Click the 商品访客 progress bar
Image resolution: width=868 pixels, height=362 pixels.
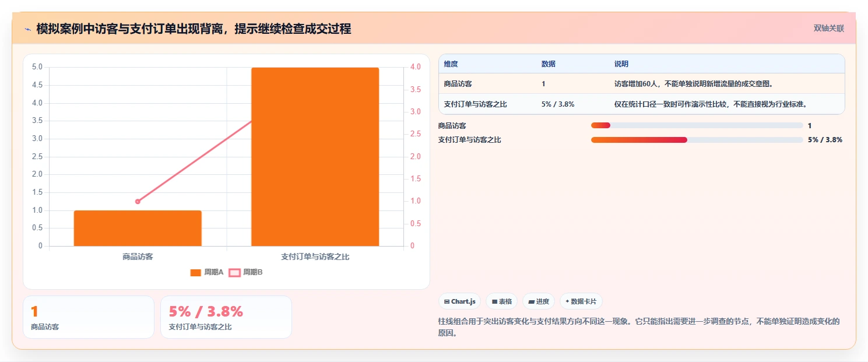pyautogui.click(x=697, y=125)
